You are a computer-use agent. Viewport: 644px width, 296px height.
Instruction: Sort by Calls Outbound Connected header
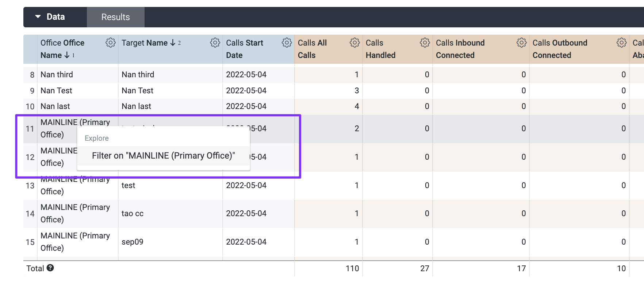(560, 49)
